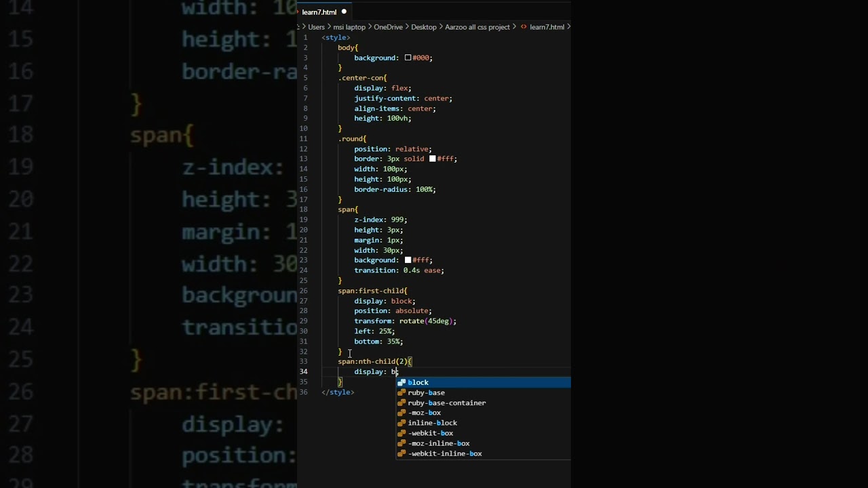Screen dimensions: 868x488
Task: Pick inline-block from the suggestion list
Action: point(484,423)
